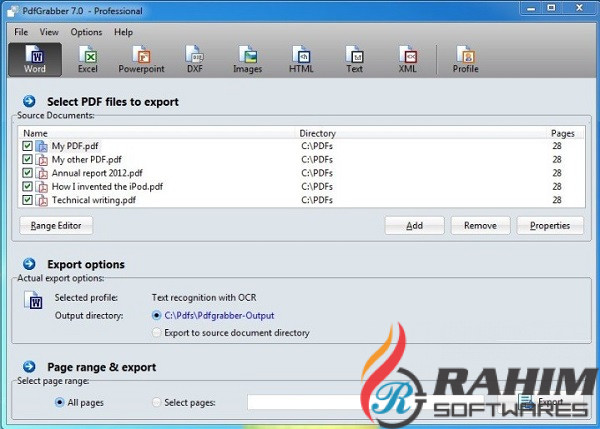Uncheck the Technical writing.pdf checkbox
The image size is (600, 429).
[27, 200]
